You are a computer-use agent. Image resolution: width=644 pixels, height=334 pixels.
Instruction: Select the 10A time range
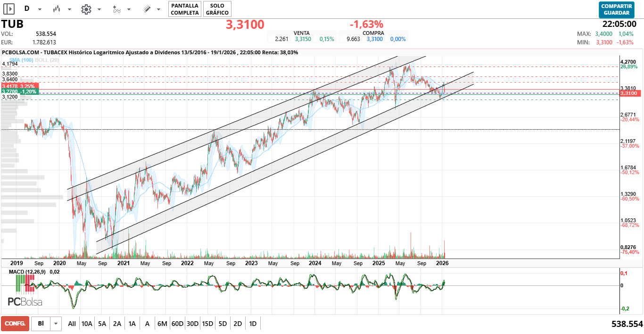tap(87, 324)
